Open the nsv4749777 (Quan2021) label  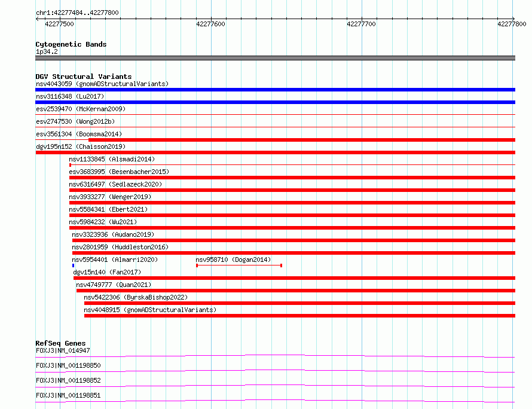click(114, 285)
